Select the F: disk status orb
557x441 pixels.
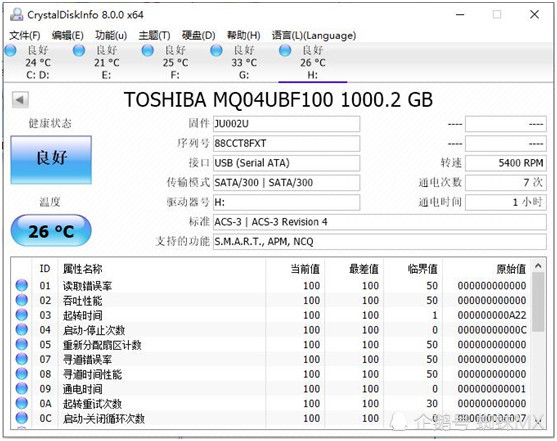point(147,50)
